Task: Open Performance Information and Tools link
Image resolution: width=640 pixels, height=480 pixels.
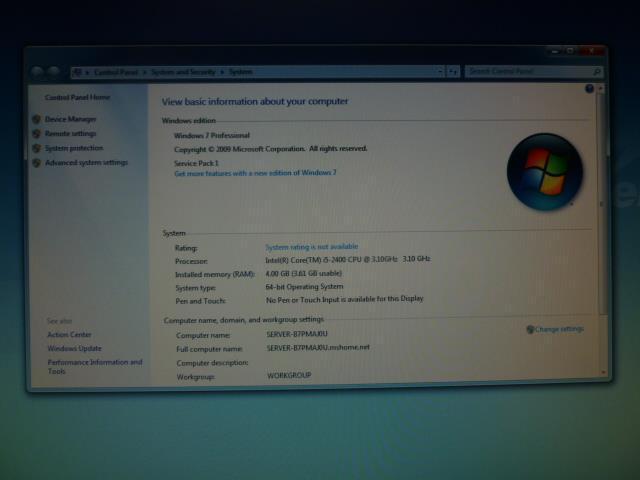Action: [95, 367]
